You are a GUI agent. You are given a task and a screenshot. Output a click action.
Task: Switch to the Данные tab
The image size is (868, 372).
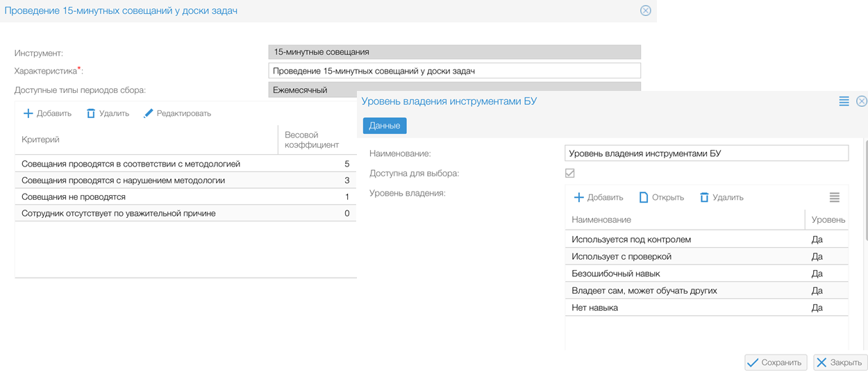pos(384,126)
